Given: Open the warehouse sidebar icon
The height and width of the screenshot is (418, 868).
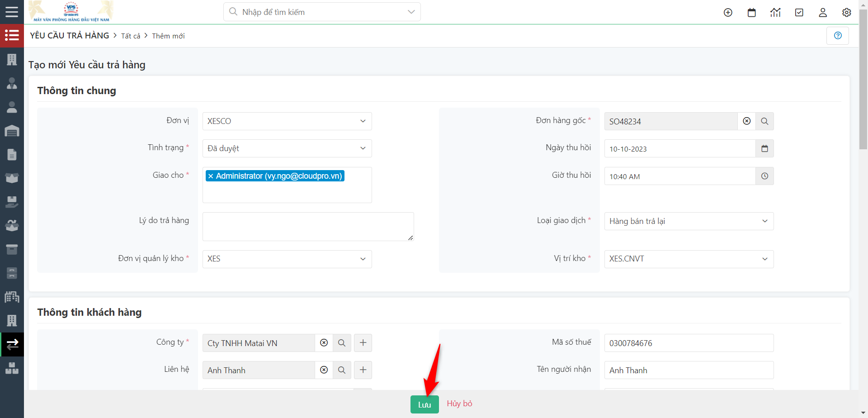Looking at the screenshot, I should coord(12,131).
